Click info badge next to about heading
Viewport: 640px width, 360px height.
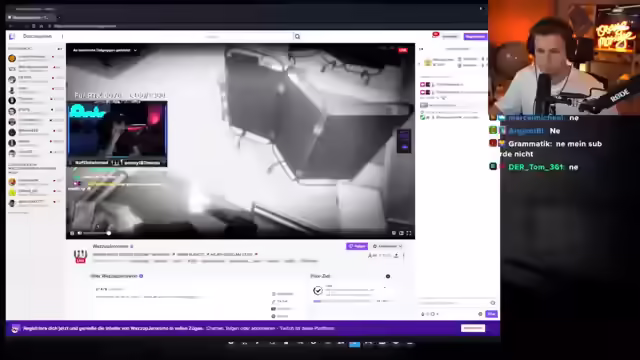[141, 276]
